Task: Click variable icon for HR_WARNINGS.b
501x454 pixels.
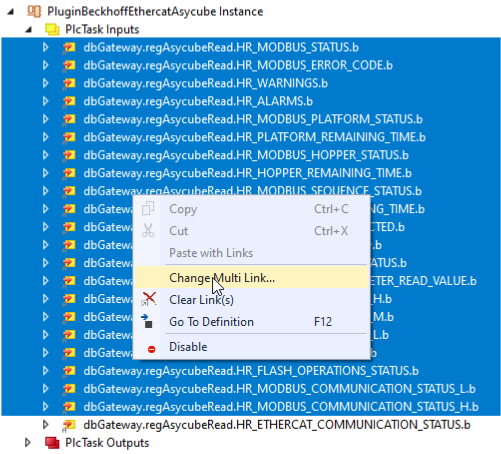Action: pos(69,83)
